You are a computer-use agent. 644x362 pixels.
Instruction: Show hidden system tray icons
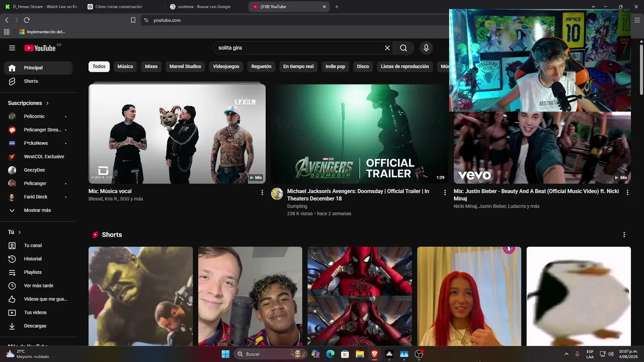point(566,354)
